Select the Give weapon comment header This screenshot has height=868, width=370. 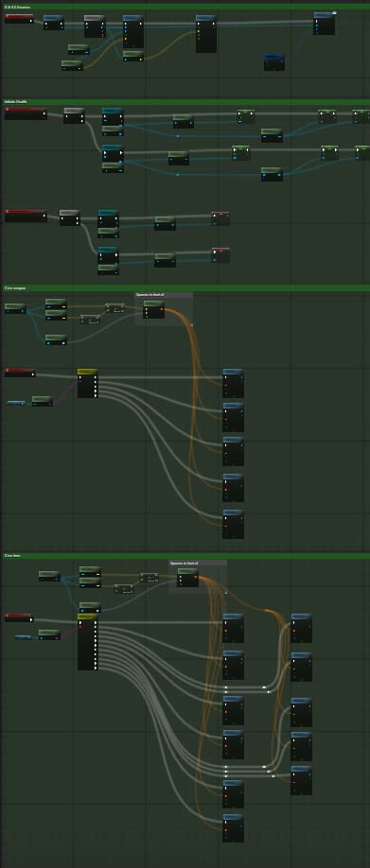coord(185,287)
